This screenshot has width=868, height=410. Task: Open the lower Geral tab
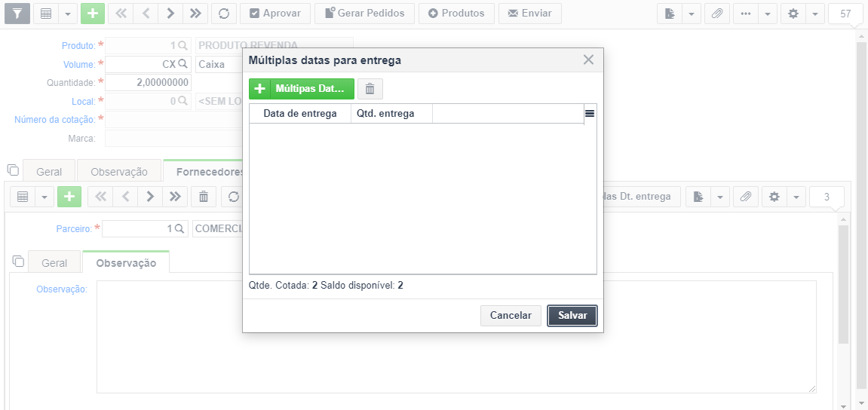click(x=54, y=263)
